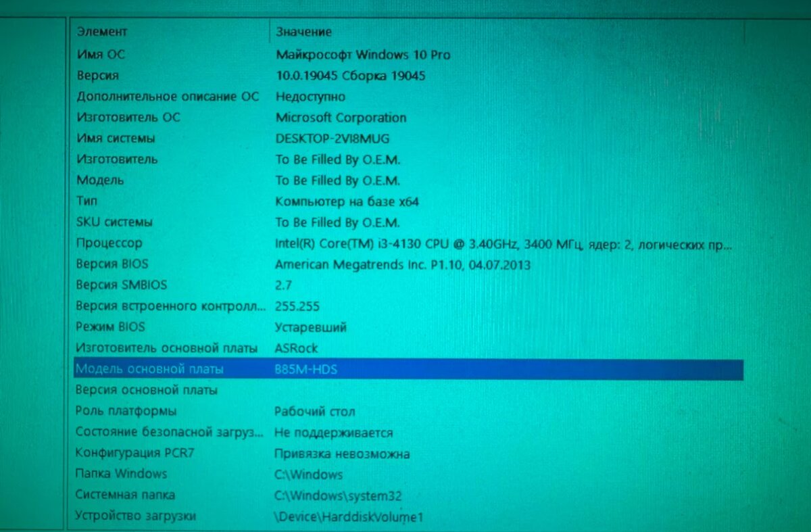Select the "Дополнительное описание ОС" row
This screenshot has width=811, height=532.
pos(167,97)
